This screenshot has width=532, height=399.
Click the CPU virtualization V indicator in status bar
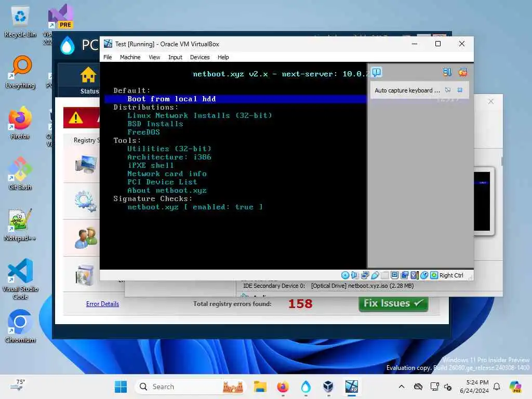(414, 275)
